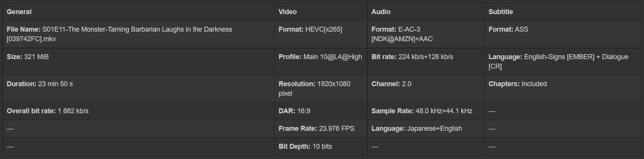Click the Overall bit rate cell

pyautogui.click(x=48, y=111)
